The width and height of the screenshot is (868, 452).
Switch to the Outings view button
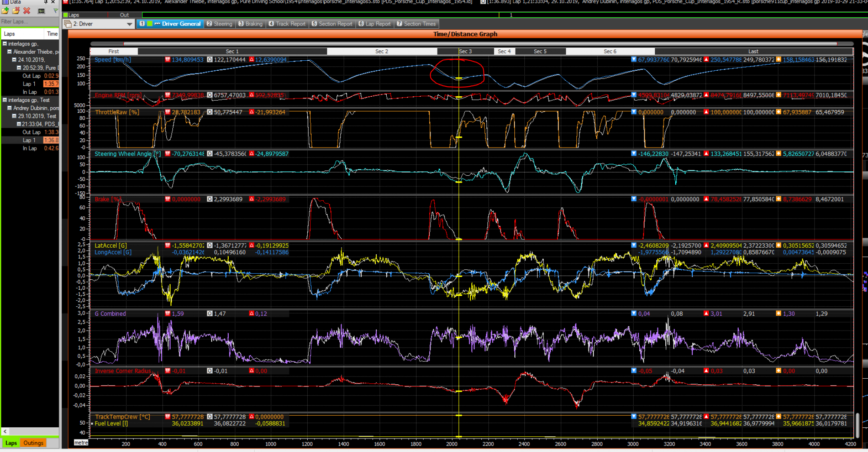click(33, 443)
